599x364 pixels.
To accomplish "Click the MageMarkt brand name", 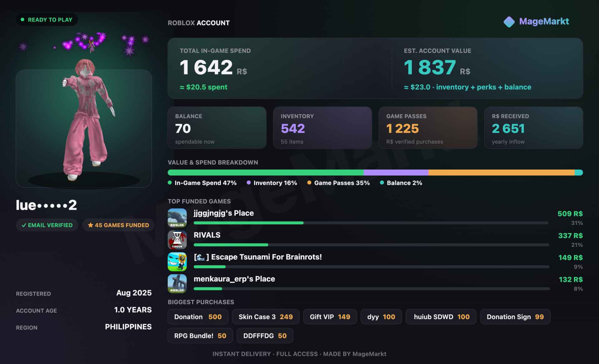I will [544, 22].
